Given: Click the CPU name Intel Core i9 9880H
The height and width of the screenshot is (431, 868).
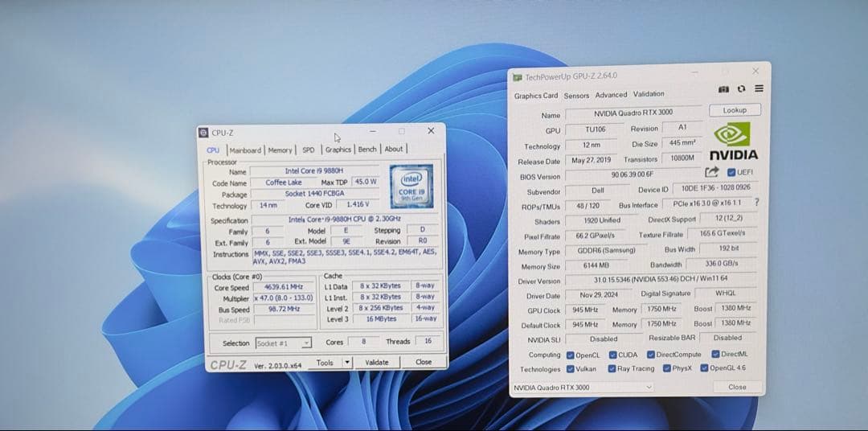Looking at the screenshot, I should [314, 172].
